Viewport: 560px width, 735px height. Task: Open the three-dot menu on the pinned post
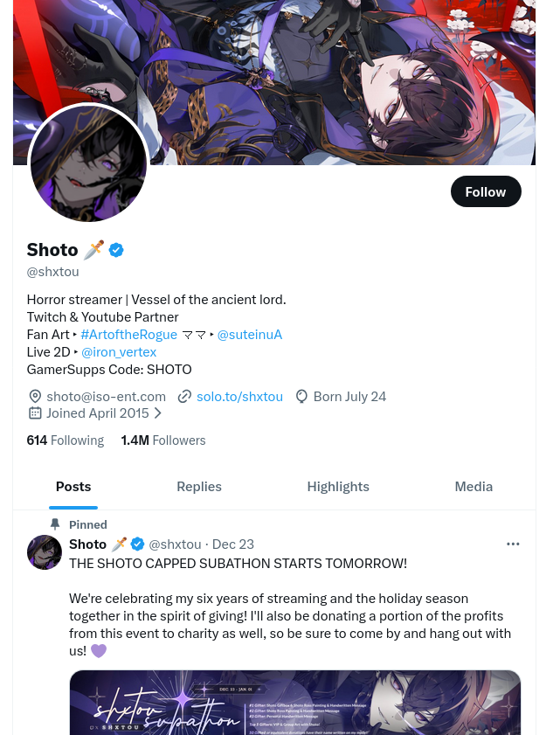(x=513, y=544)
